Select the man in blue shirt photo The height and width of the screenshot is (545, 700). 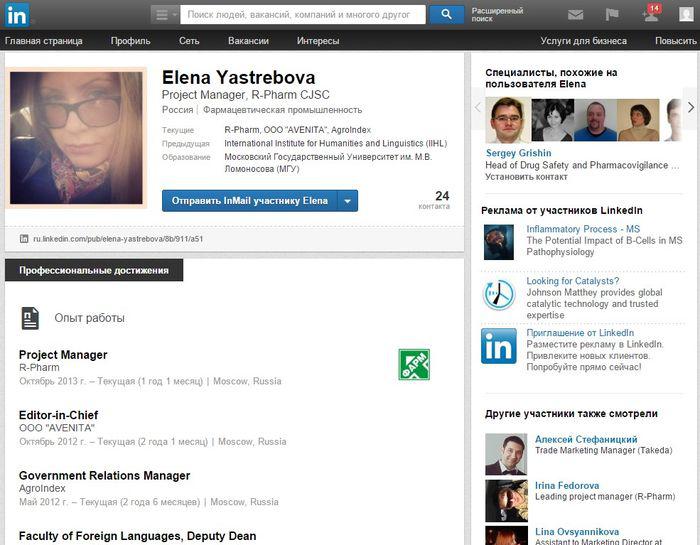596,120
